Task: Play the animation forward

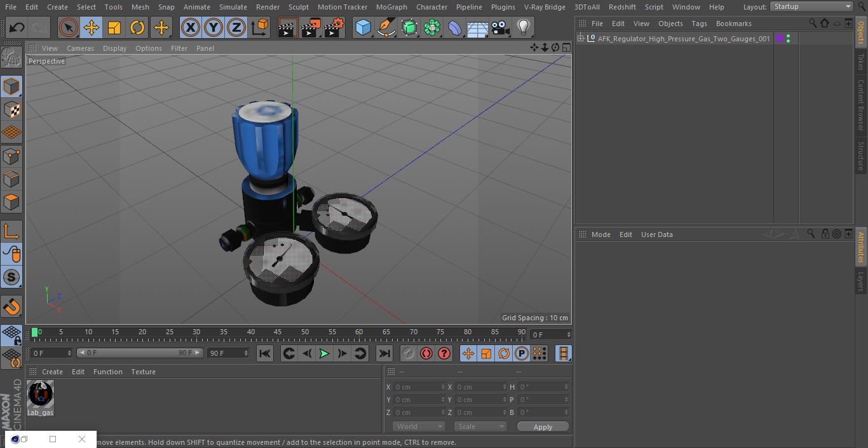Action: (x=324, y=353)
